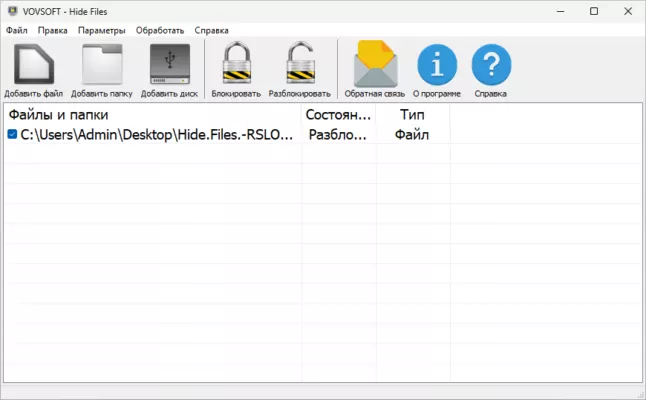Close the Hide Files window

point(628,11)
